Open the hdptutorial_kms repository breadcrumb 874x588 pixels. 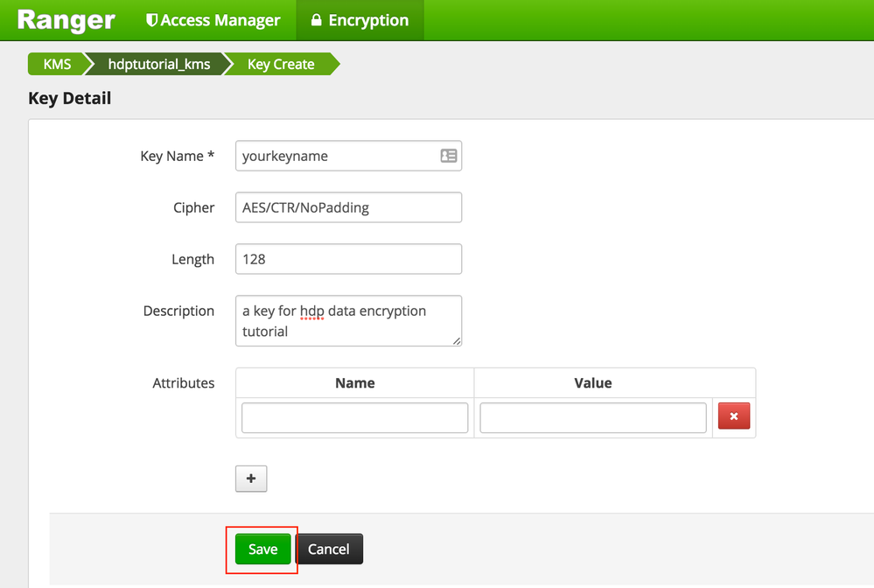click(160, 63)
